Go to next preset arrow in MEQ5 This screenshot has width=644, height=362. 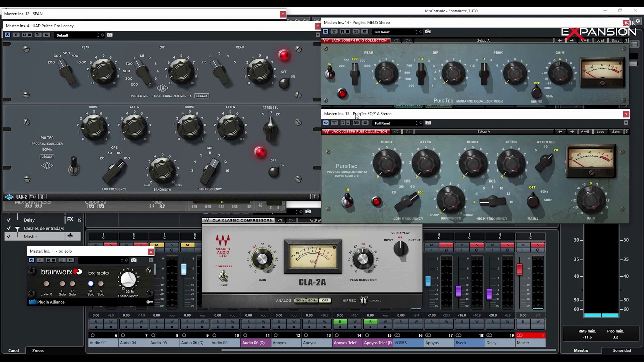pos(572,40)
